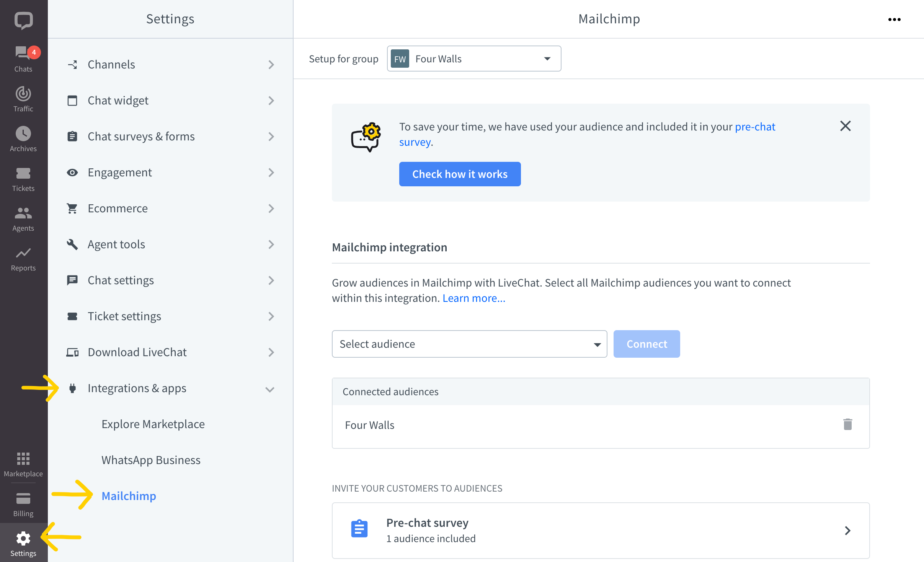
Task: Open the Traffic section
Action: [23, 99]
